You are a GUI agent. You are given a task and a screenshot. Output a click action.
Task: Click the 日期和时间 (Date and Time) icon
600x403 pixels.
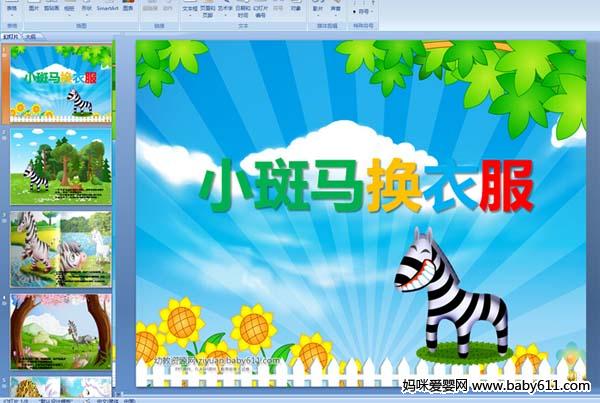[242, 10]
